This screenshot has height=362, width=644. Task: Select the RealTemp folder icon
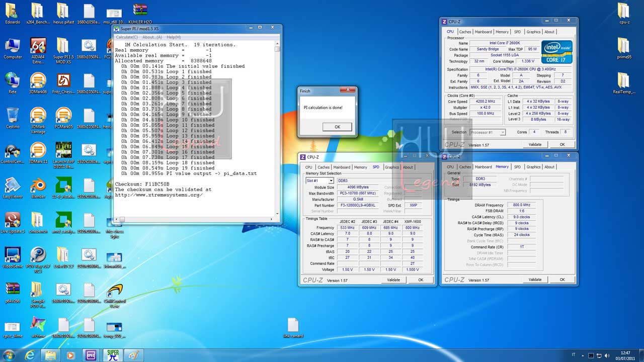pos(623,83)
